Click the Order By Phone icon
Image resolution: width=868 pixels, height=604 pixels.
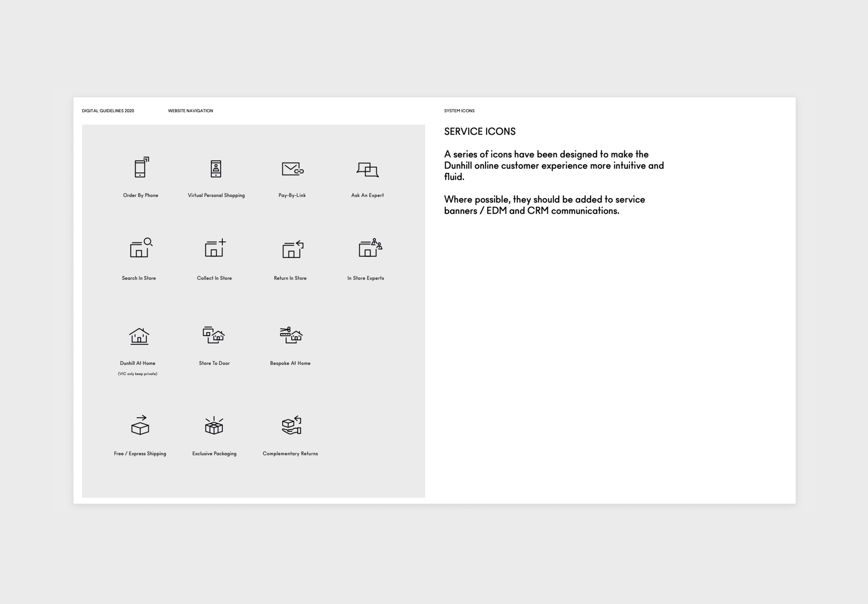(x=141, y=168)
